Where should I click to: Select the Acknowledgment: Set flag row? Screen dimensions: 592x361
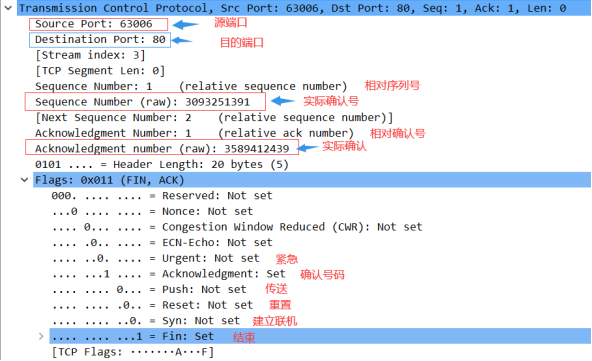(168, 274)
